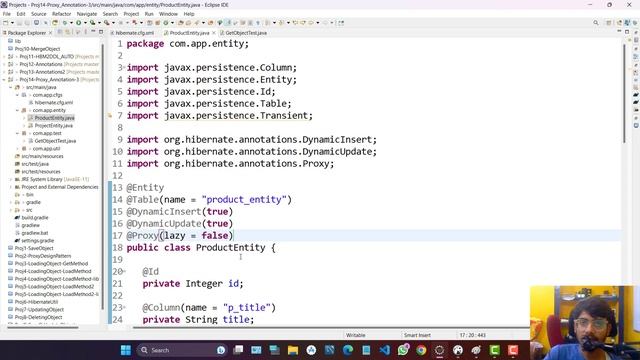
Task: Open the Source menu
Action: (x=39, y=14)
